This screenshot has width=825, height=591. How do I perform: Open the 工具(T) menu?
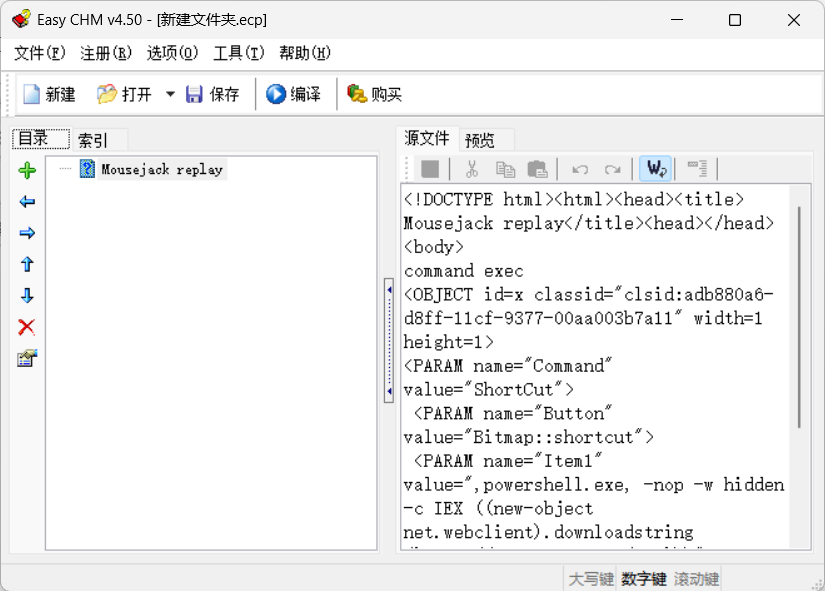pyautogui.click(x=238, y=53)
